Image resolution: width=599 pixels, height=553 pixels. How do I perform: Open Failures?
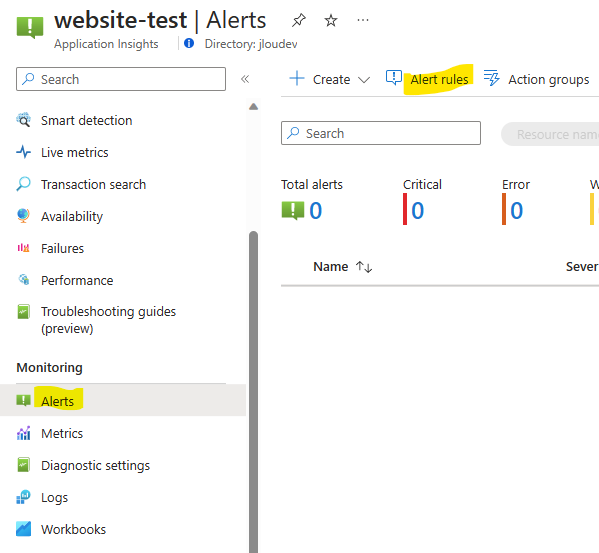62,249
